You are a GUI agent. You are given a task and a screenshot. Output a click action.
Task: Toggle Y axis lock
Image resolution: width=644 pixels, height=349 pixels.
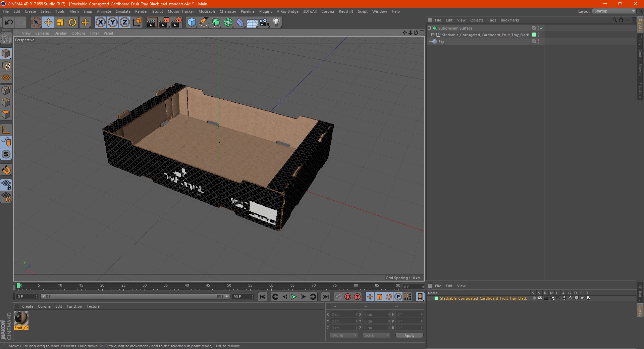tap(113, 22)
